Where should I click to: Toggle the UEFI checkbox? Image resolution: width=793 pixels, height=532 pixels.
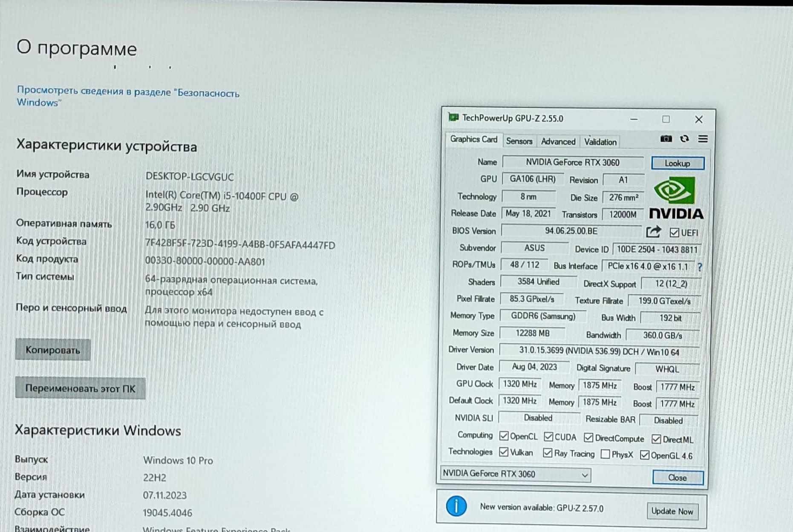pos(674,233)
